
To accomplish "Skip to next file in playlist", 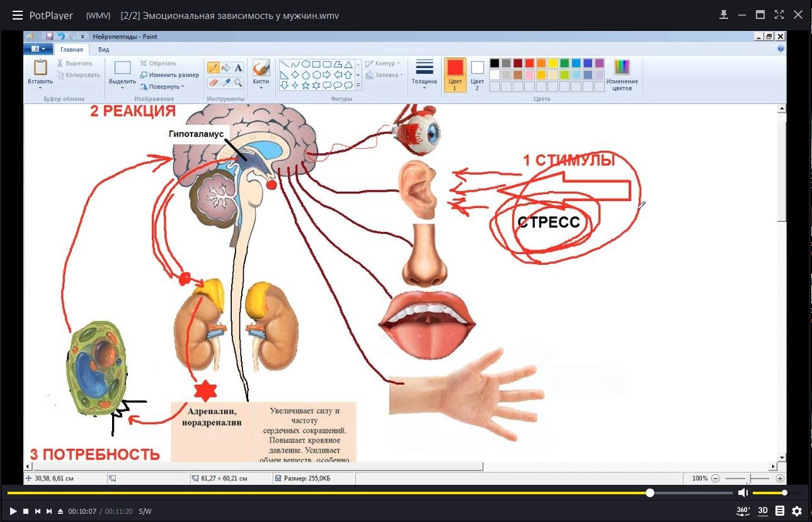I will 49,511.
